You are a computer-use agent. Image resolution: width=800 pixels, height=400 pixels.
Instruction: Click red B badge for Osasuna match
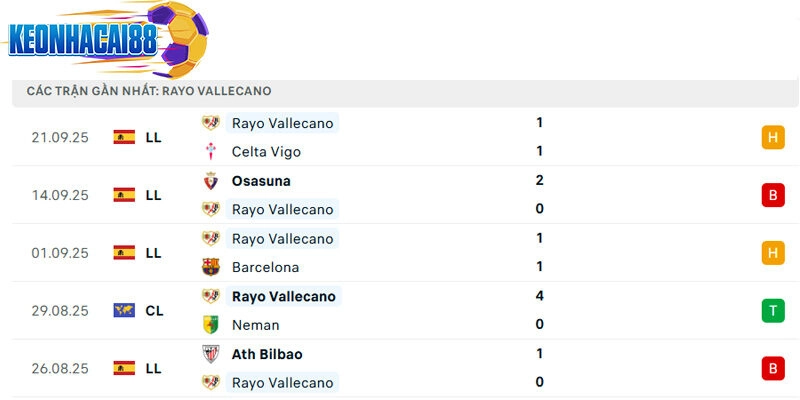[x=772, y=195]
